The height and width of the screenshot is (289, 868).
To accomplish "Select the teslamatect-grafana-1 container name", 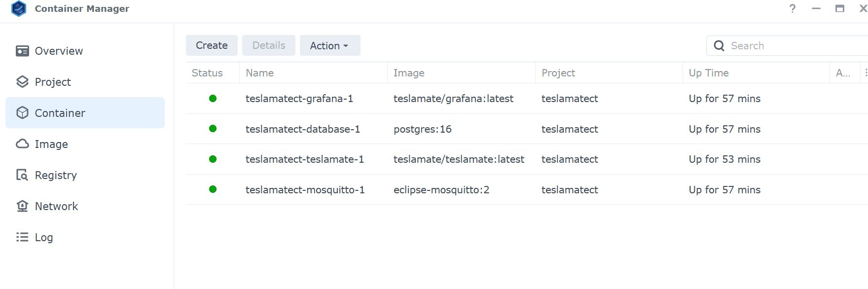I will pyautogui.click(x=299, y=99).
